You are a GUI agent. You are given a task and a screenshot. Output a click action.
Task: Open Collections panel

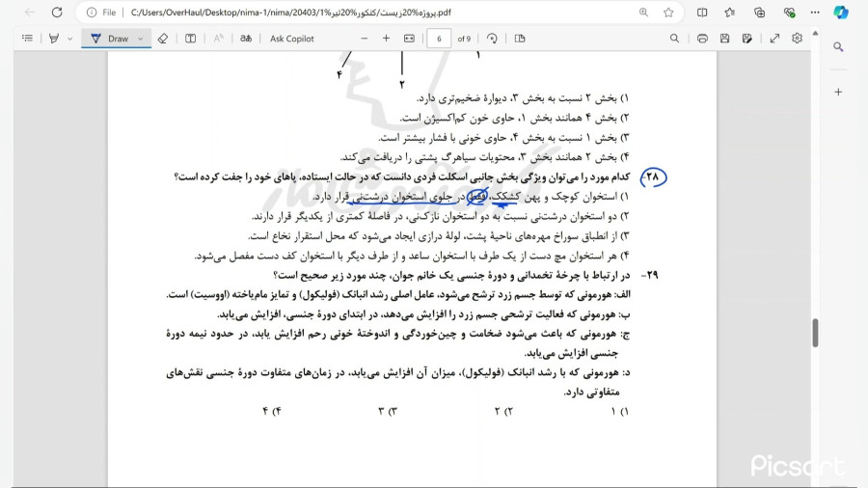pyautogui.click(x=760, y=13)
